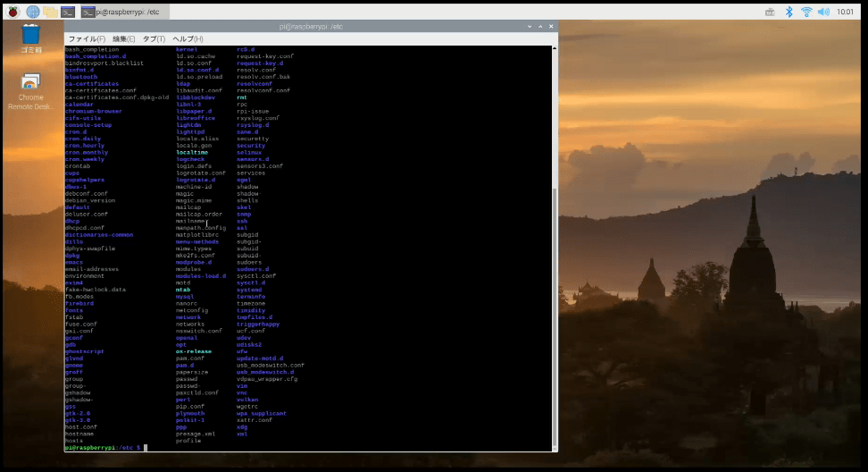Click 'mtab' link name
This screenshot has height=472, width=868.
(183, 290)
